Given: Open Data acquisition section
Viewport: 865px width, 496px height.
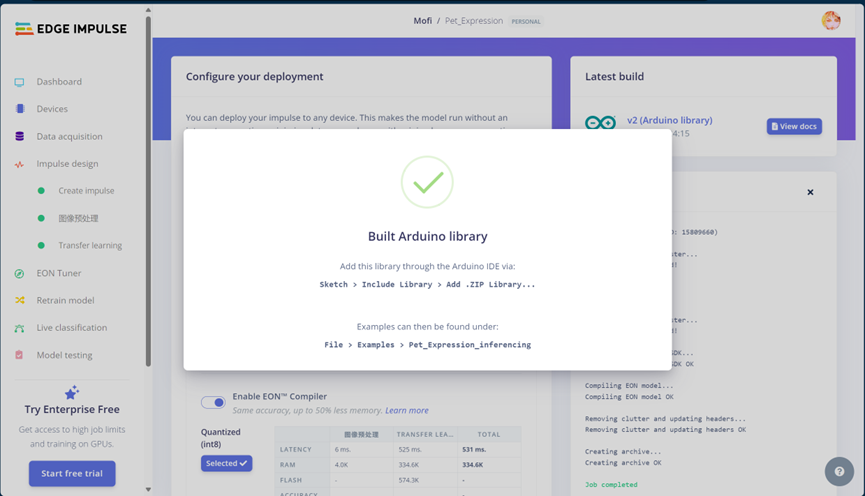Looking at the screenshot, I should pyautogui.click(x=70, y=136).
